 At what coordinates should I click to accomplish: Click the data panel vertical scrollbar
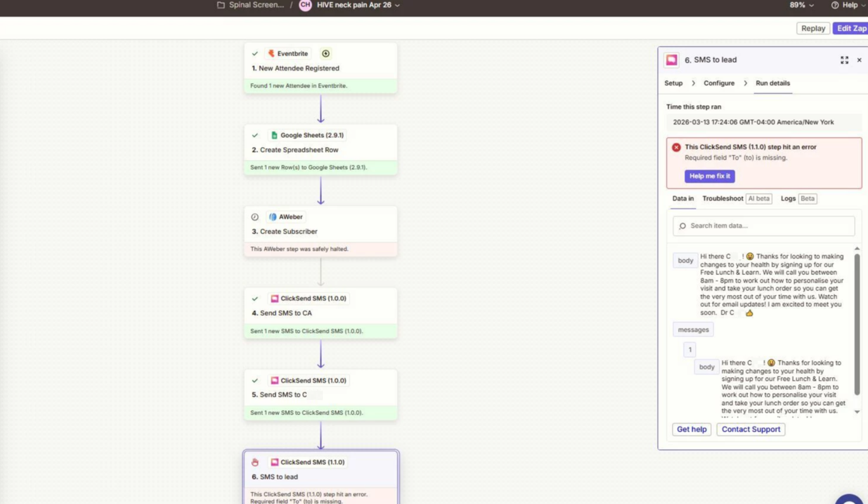(x=857, y=324)
